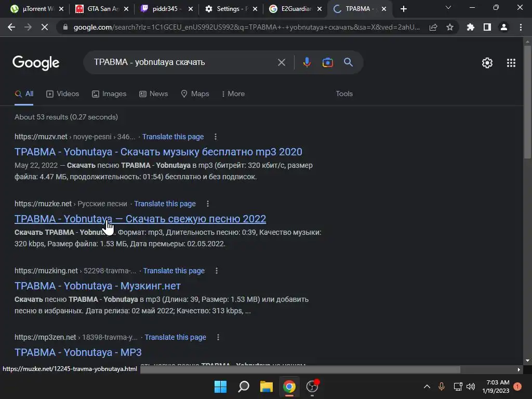
Task: Open site info via the lock icon
Action: (65, 27)
